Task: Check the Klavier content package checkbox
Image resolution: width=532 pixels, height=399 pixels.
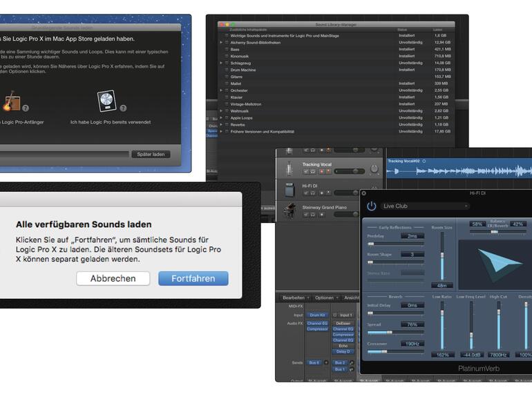Action: point(227,97)
